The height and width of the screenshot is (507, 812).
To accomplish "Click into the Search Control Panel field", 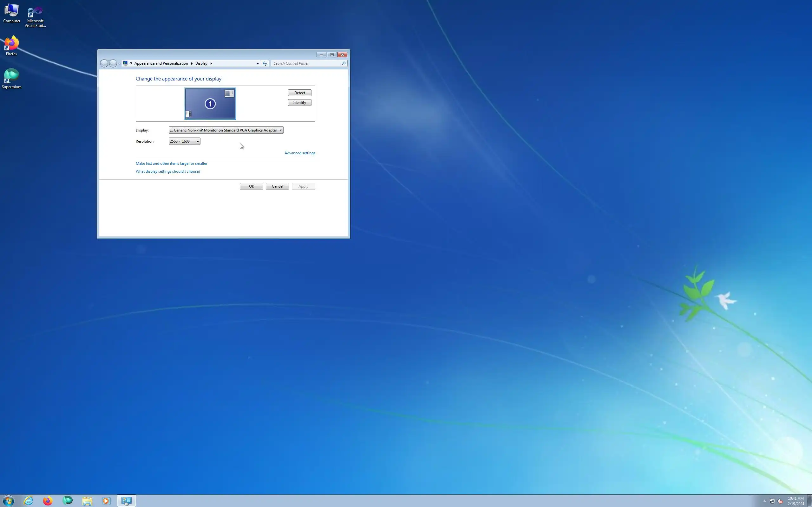I will 306,63.
